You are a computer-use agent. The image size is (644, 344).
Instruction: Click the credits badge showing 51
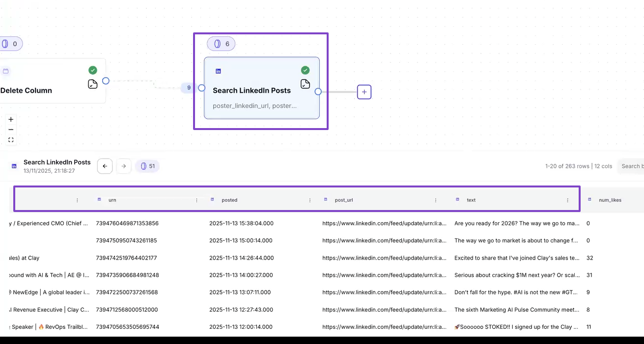(147, 166)
